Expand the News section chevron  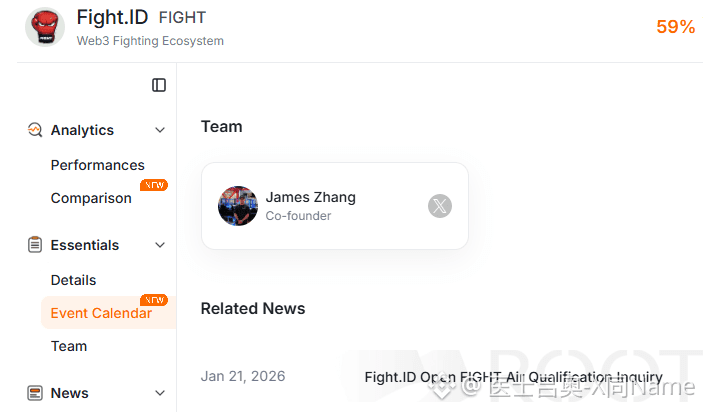tap(160, 393)
